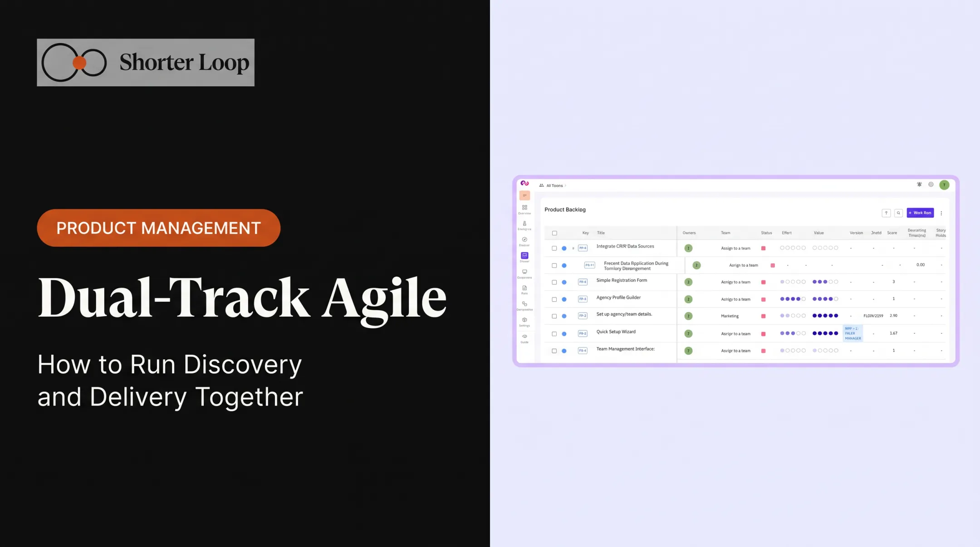Image resolution: width=980 pixels, height=547 pixels.
Task: Click the highlighted purple board icon in sidebar
Action: [x=524, y=255]
